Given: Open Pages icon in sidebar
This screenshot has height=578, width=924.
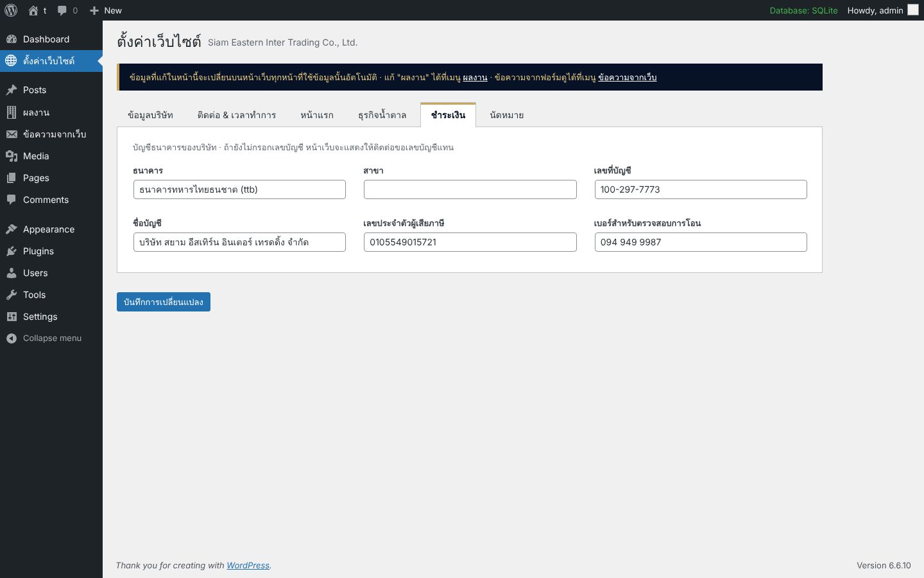Looking at the screenshot, I should (11, 178).
